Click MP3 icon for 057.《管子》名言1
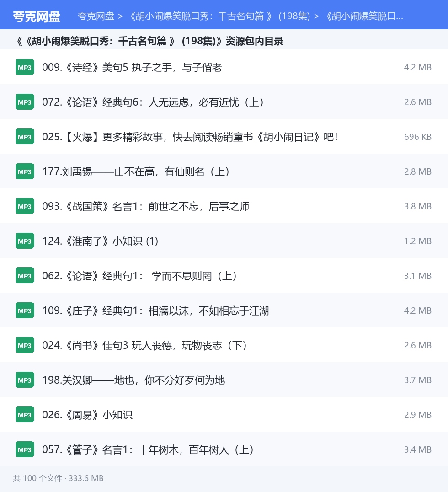The image size is (448, 492). (25, 449)
